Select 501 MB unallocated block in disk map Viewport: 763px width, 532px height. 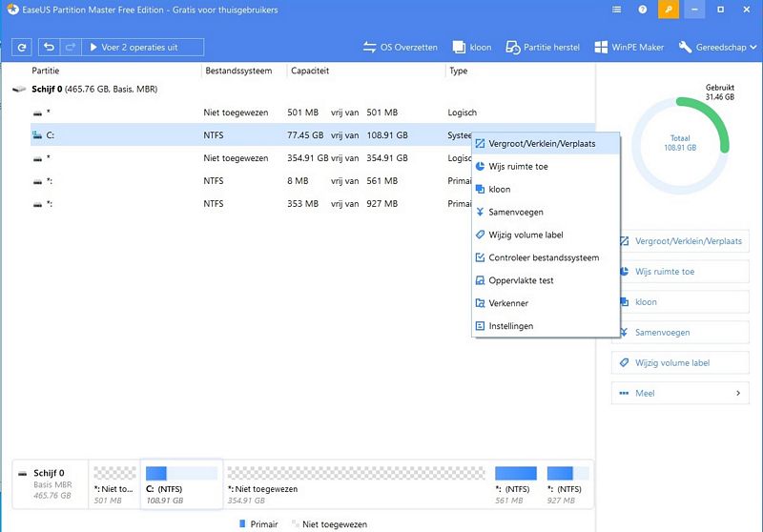pyautogui.click(x=114, y=484)
